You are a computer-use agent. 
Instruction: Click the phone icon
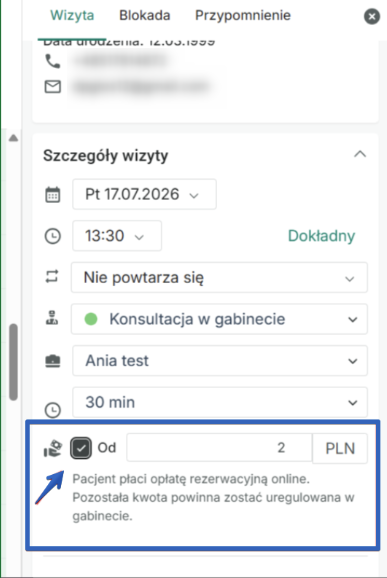click(x=53, y=61)
